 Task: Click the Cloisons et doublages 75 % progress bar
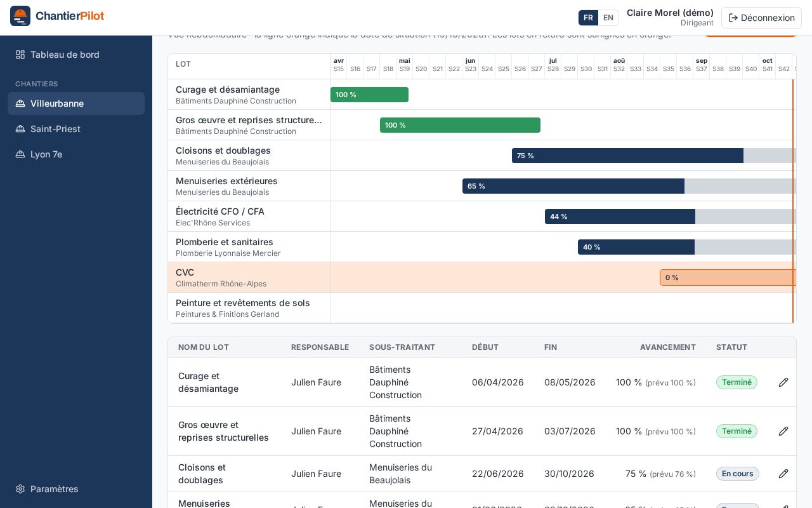point(654,156)
